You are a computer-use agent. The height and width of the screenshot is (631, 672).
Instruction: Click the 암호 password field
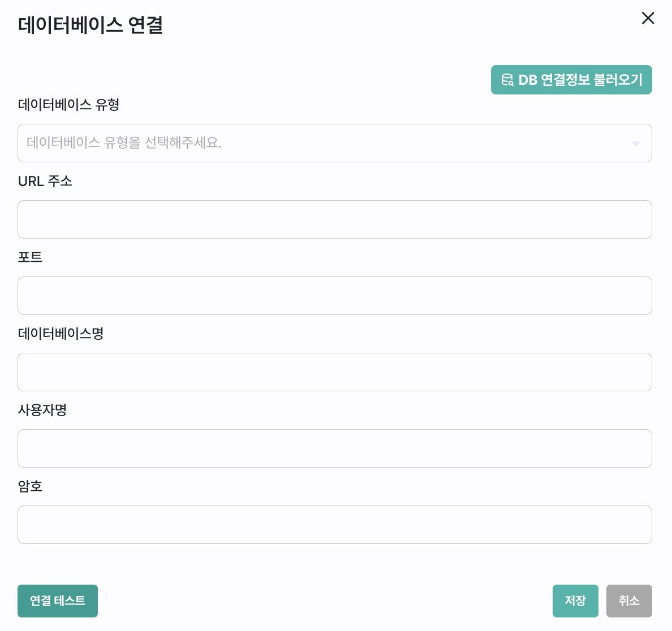click(335, 524)
